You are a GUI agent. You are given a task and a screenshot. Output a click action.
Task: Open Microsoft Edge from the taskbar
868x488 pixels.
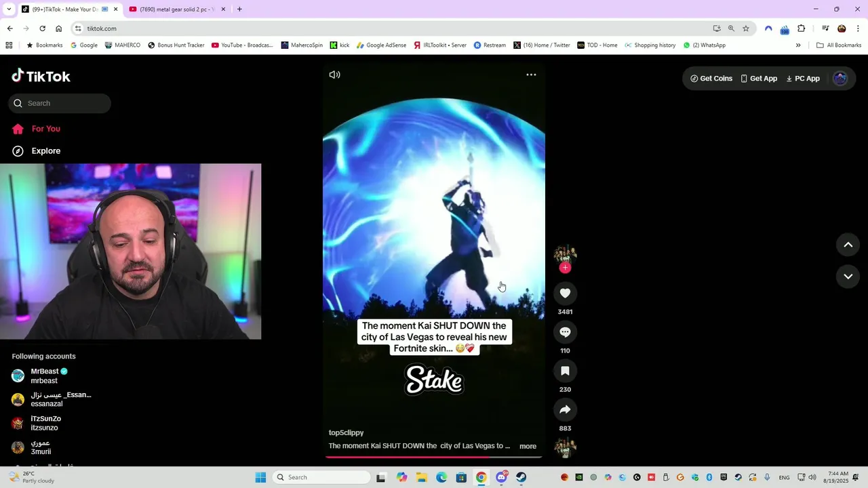coord(441,477)
